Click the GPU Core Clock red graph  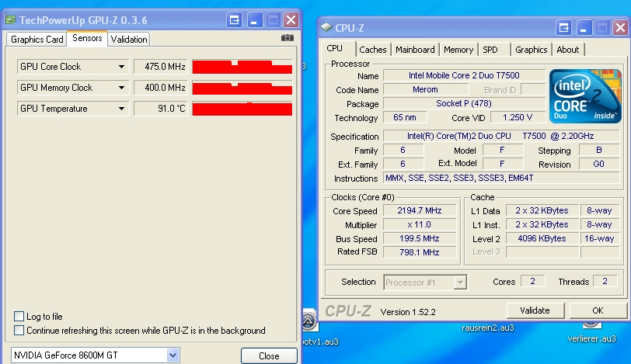(x=242, y=67)
